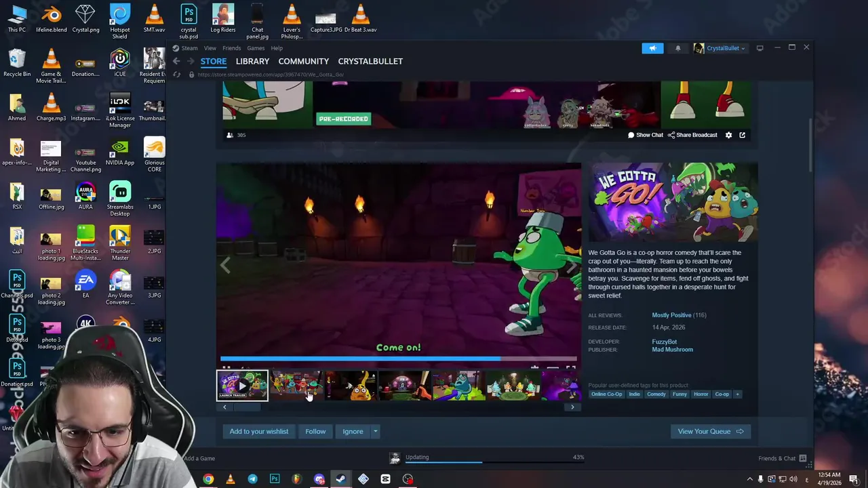Open the Friends menu
Screen dimensions: 868x488
point(231,48)
